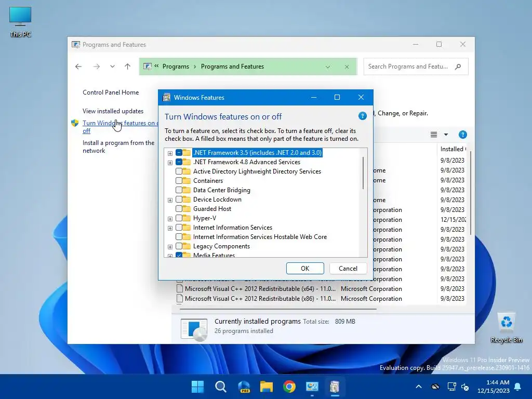Expand the Device Lockdown node

(170, 200)
